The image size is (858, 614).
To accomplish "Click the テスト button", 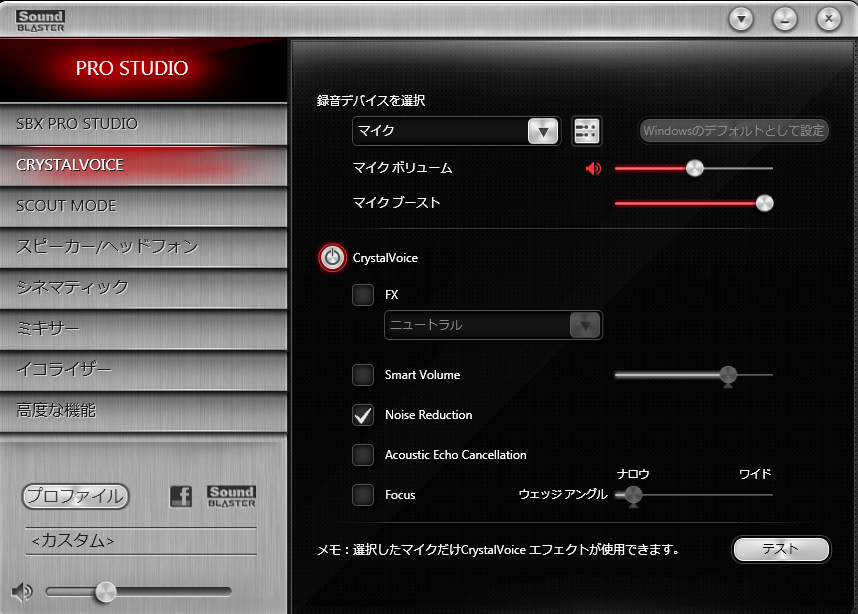I will pyautogui.click(x=781, y=549).
